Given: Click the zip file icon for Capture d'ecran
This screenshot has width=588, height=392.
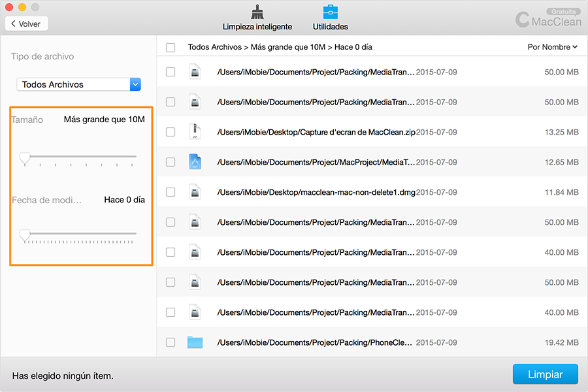Looking at the screenshot, I should pyautogui.click(x=195, y=132).
